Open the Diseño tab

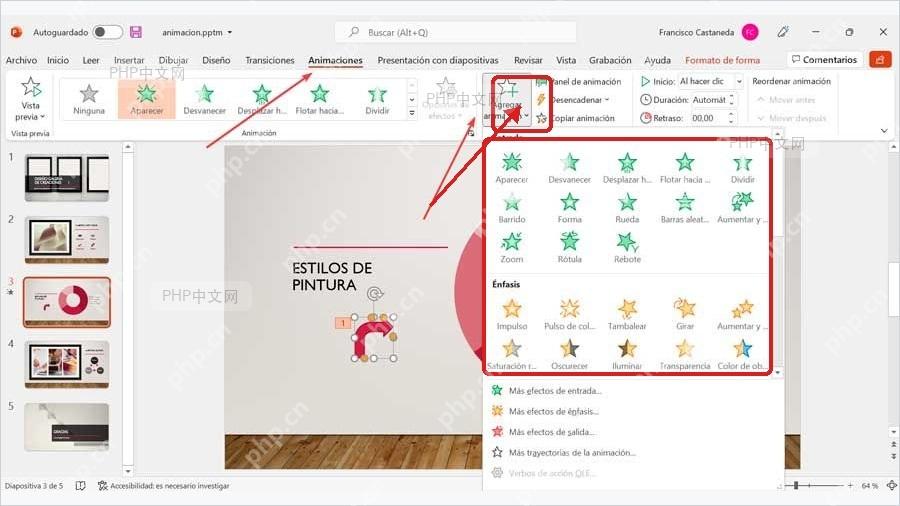(x=216, y=60)
